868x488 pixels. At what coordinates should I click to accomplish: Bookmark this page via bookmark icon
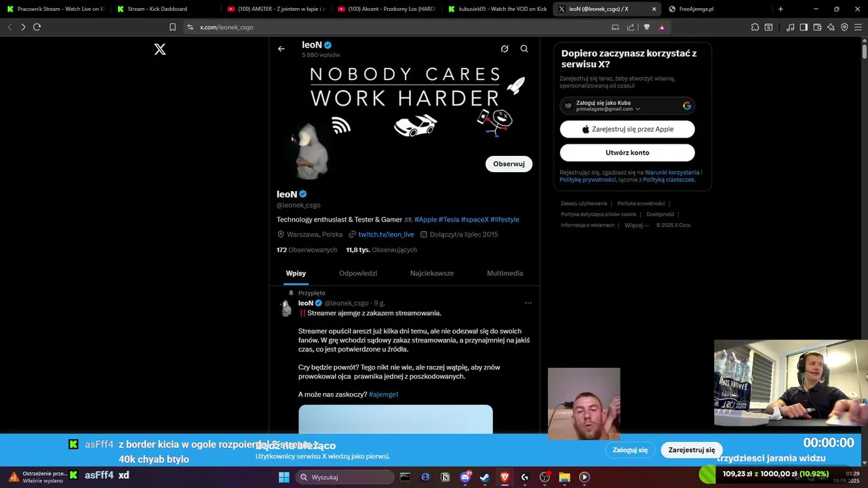(x=172, y=27)
